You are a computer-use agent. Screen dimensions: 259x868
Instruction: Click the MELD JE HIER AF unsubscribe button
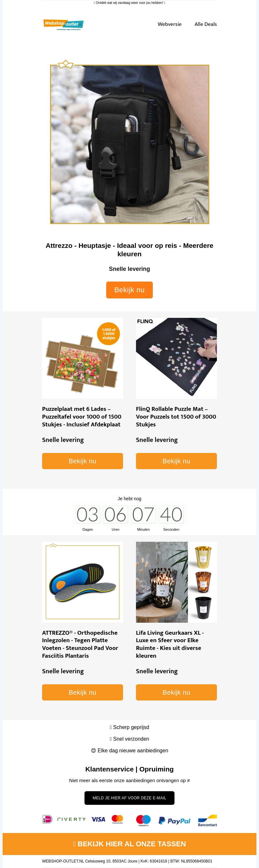pos(129,798)
